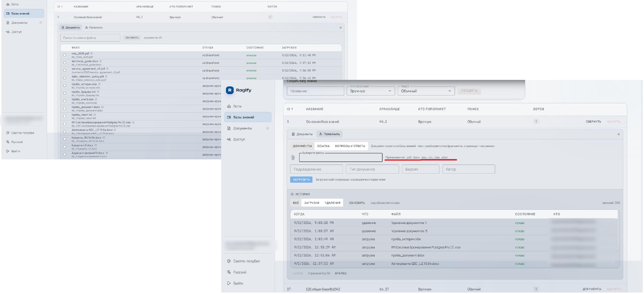Switch to the ССЫЛКА upload tab
Image resolution: width=644 pixels, height=294 pixels.
click(323, 146)
